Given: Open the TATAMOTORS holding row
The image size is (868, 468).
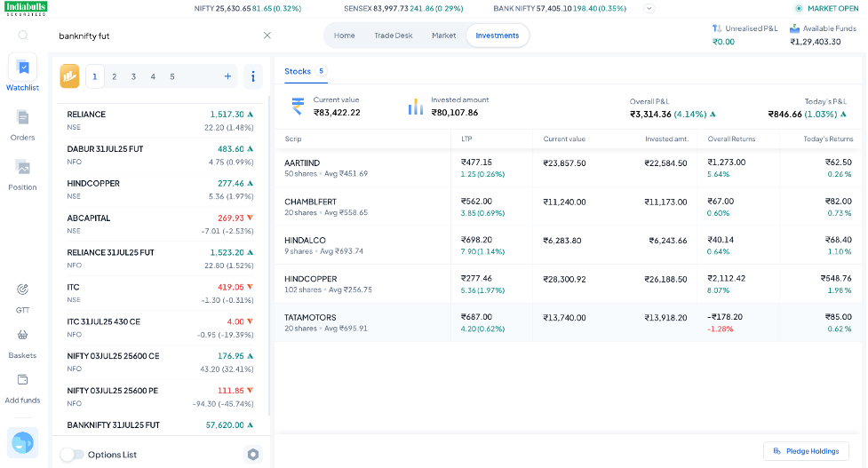Looking at the screenshot, I should click(568, 322).
